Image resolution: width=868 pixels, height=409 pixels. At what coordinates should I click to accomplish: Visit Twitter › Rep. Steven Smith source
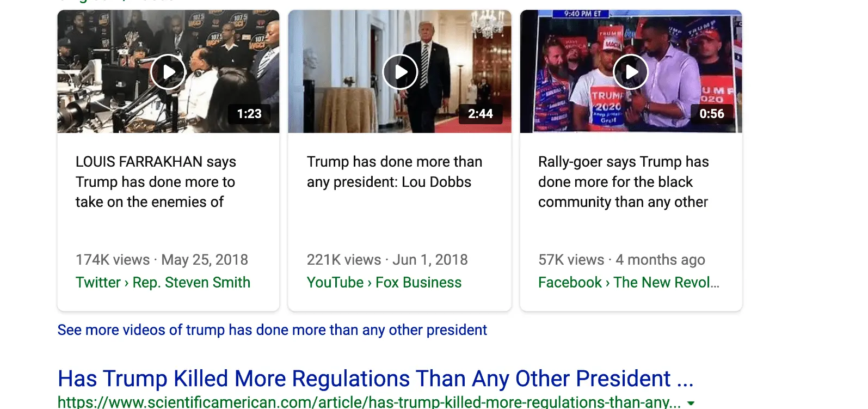click(x=163, y=282)
